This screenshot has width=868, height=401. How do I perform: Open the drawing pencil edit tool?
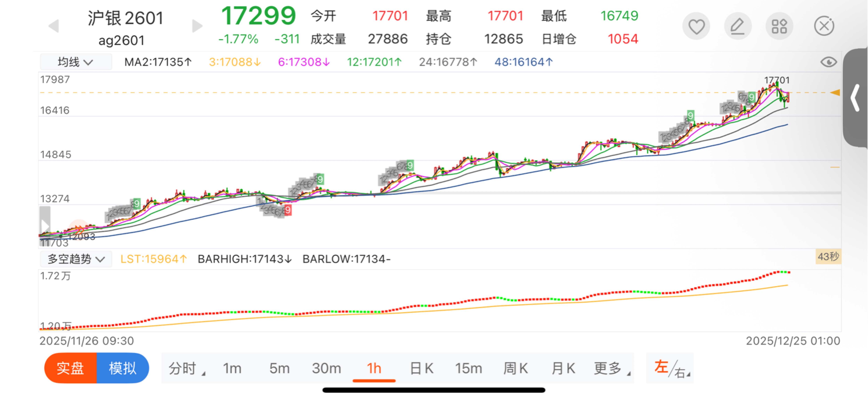point(738,26)
